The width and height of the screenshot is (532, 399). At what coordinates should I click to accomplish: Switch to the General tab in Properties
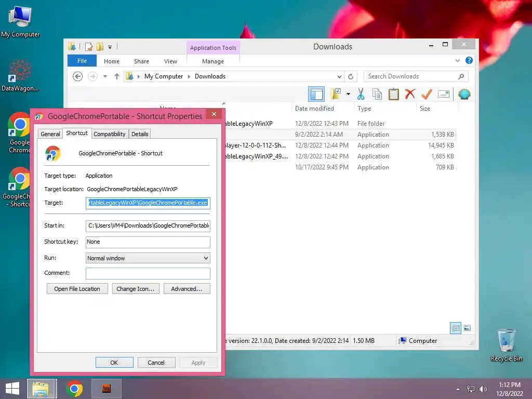point(50,134)
